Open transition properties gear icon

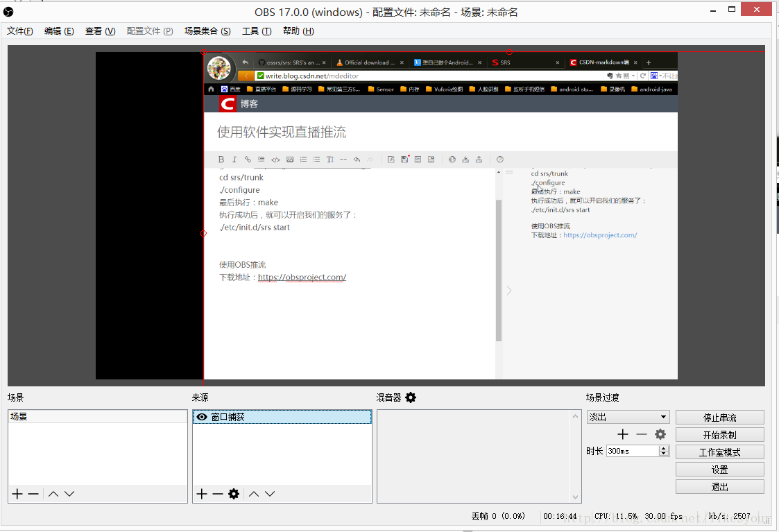tap(660, 435)
